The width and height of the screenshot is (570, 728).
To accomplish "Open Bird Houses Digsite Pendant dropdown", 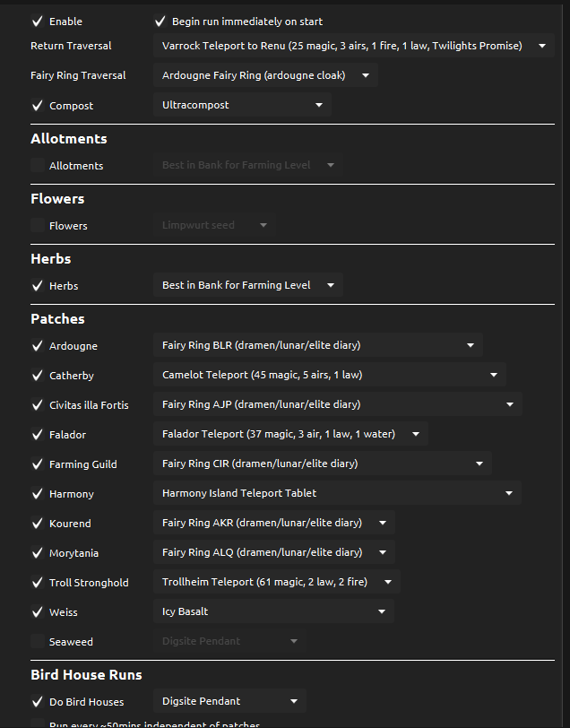I will coord(229,701).
